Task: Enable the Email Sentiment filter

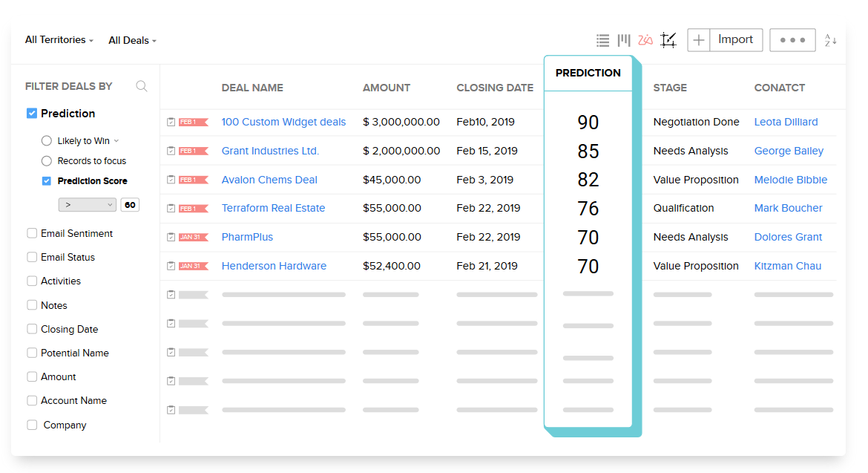Action: pos(32,233)
